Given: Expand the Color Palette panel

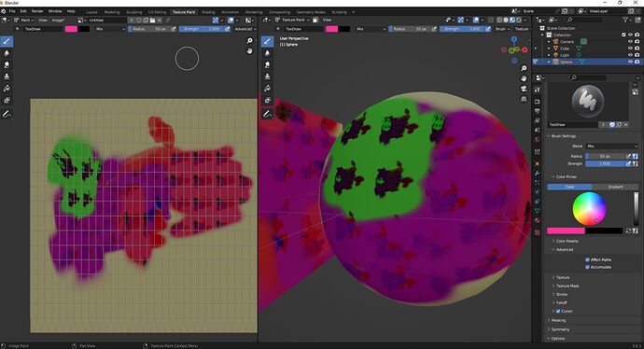Looking at the screenshot, I should (567, 241).
